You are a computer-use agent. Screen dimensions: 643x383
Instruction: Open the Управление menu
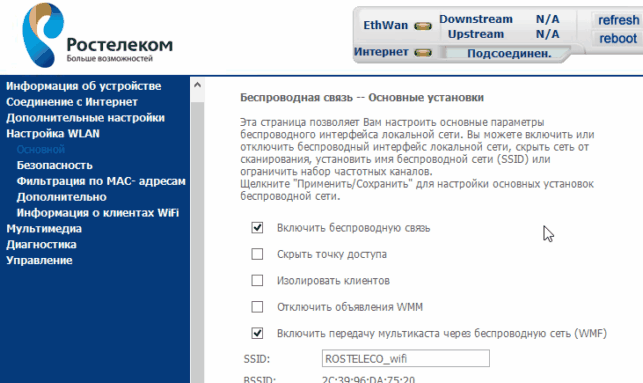39,260
